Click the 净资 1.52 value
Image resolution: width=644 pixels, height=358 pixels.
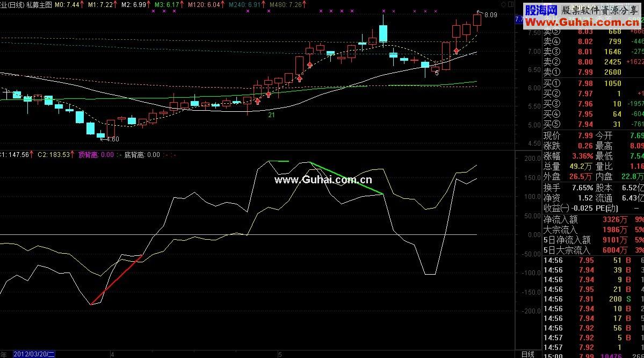[585, 198]
